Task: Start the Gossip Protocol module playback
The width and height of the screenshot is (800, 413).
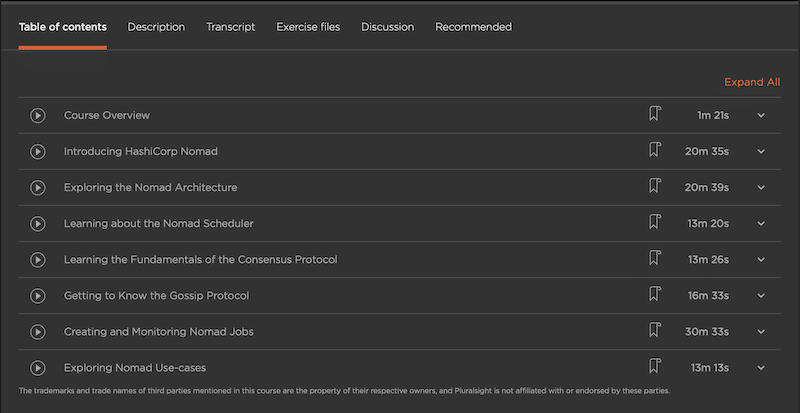Action: pyautogui.click(x=38, y=295)
